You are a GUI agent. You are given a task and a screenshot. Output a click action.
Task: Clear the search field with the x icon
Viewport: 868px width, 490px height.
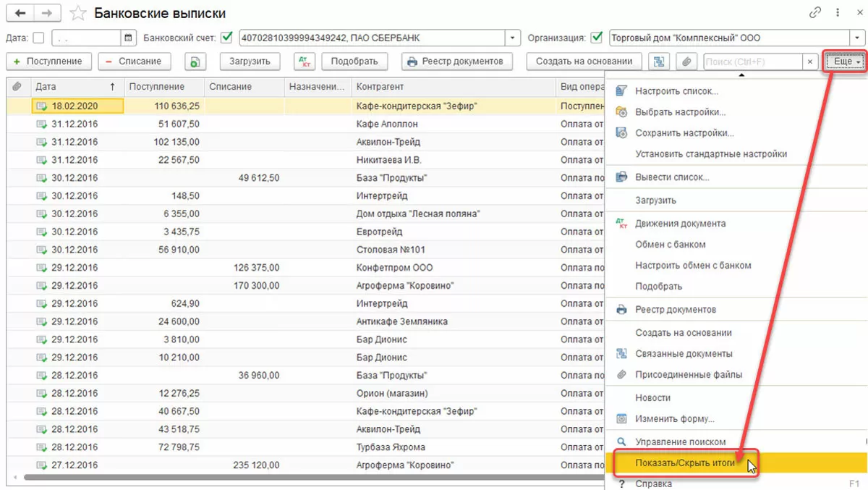[x=810, y=62]
